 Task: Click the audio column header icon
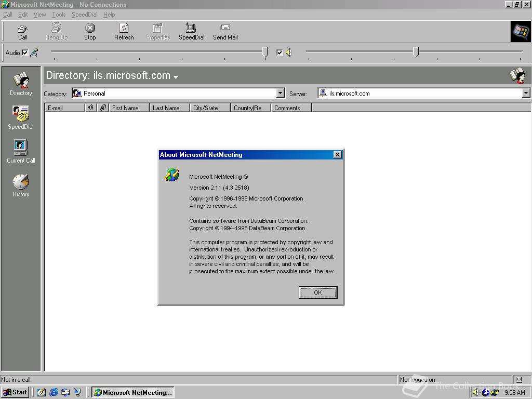90,108
